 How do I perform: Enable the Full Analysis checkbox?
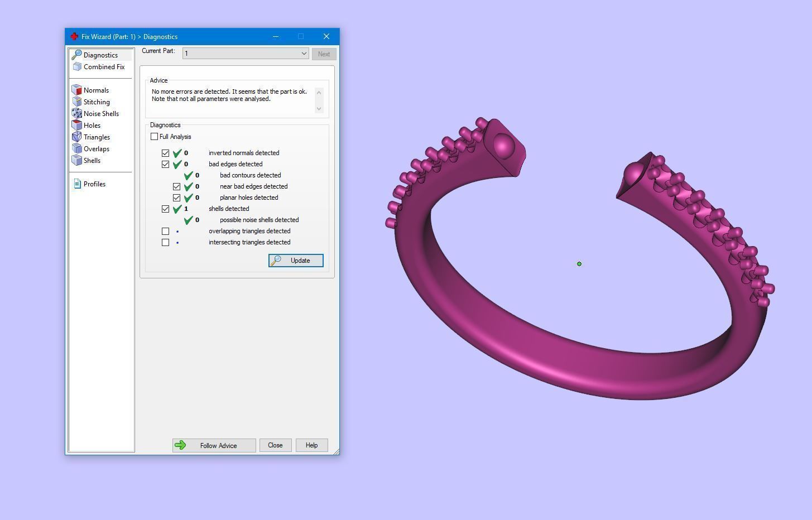click(x=154, y=137)
